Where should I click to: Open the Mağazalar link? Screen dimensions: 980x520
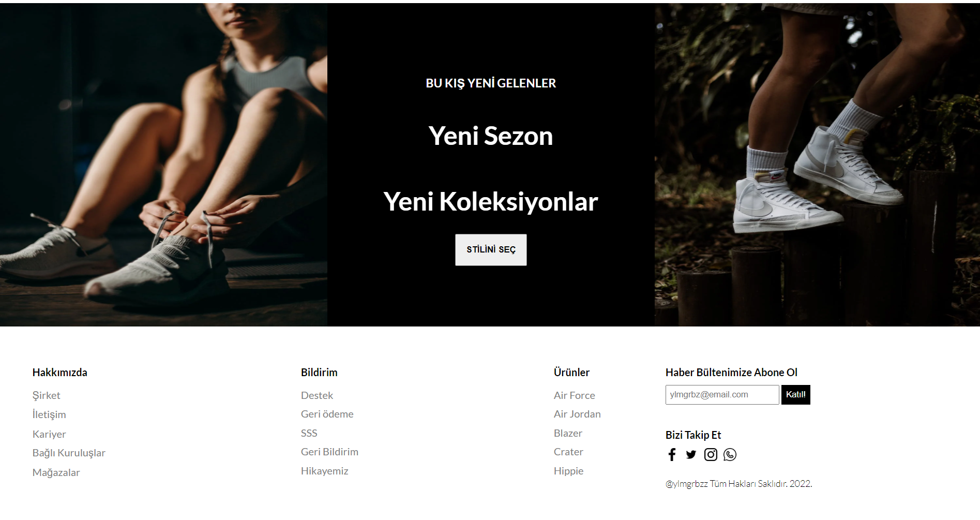point(56,472)
